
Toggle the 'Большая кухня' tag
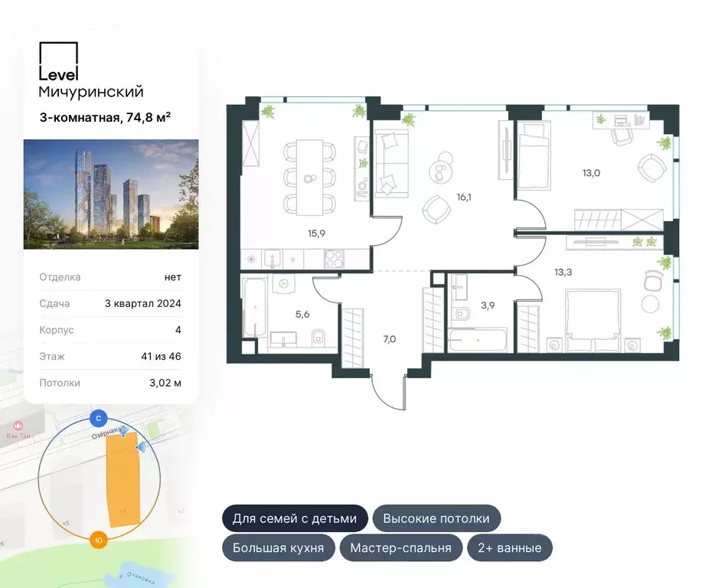point(279,547)
